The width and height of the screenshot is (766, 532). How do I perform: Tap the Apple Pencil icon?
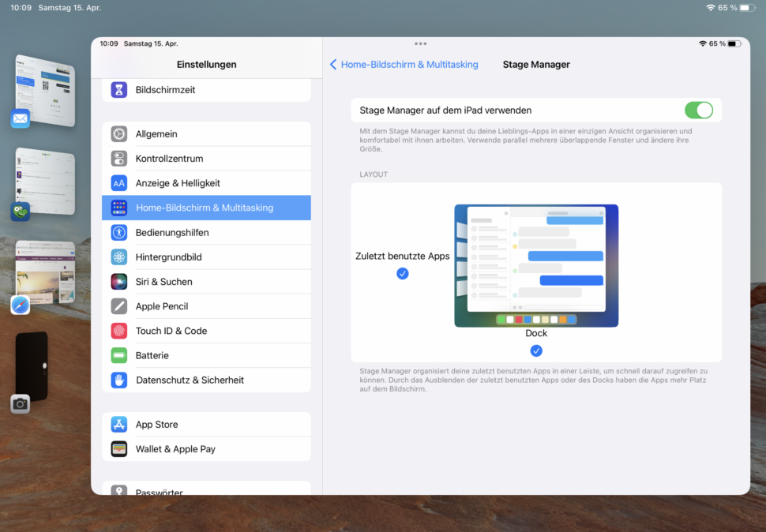[118, 306]
